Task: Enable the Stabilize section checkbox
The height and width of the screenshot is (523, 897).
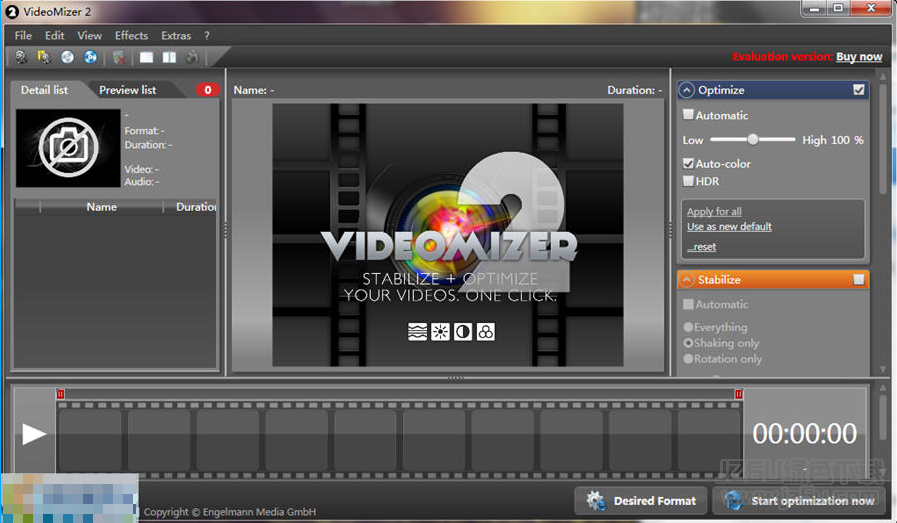Action: [x=859, y=279]
